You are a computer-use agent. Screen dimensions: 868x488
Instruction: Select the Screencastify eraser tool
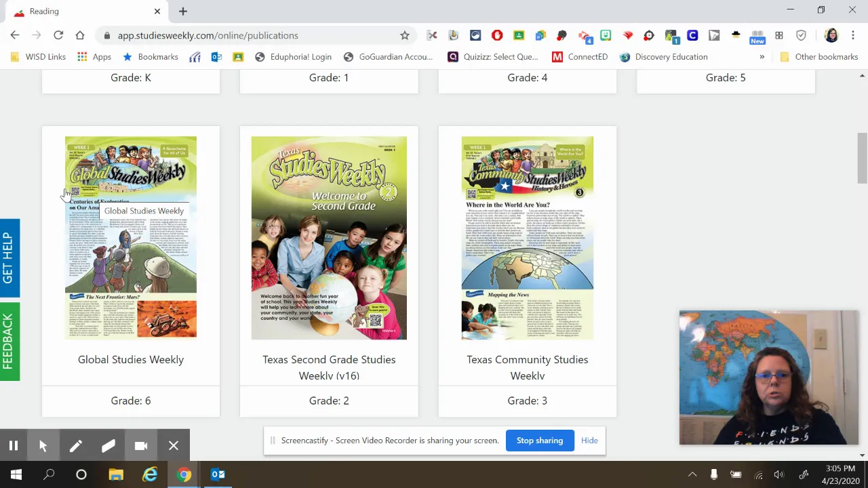pyautogui.click(x=108, y=445)
